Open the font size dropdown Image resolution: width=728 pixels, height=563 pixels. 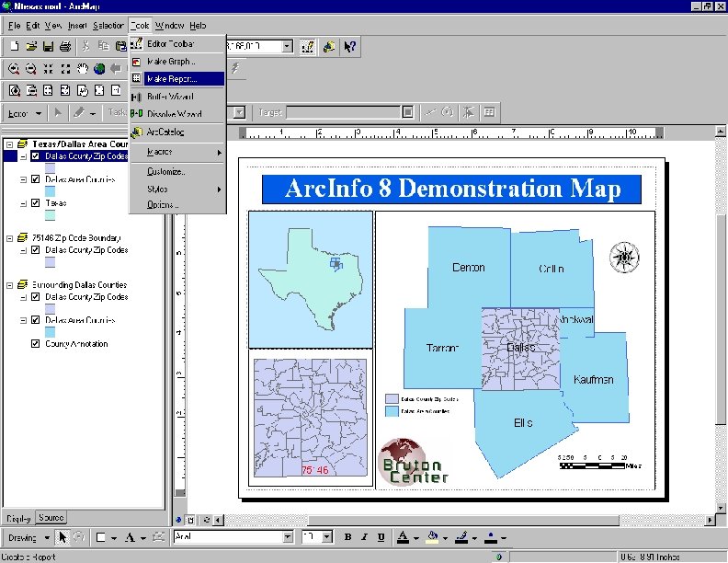coord(327,537)
